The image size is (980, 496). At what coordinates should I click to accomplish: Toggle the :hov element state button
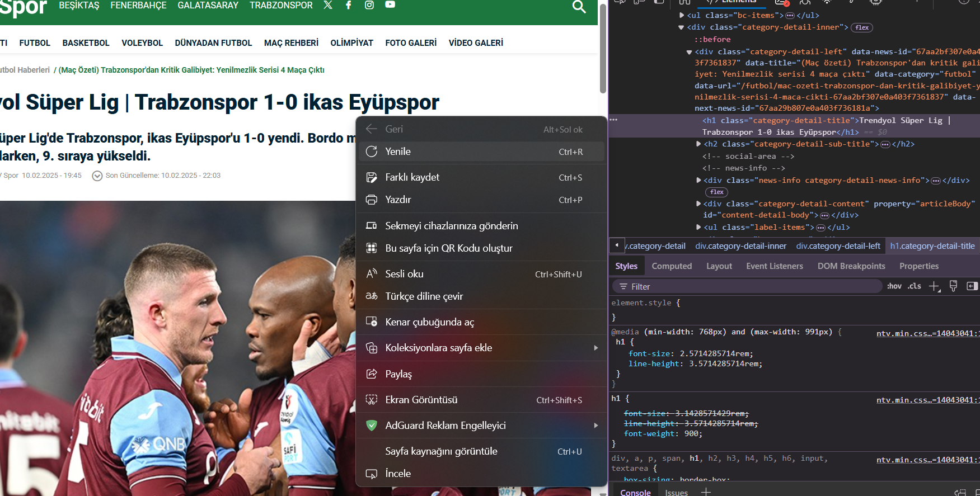tap(894, 286)
